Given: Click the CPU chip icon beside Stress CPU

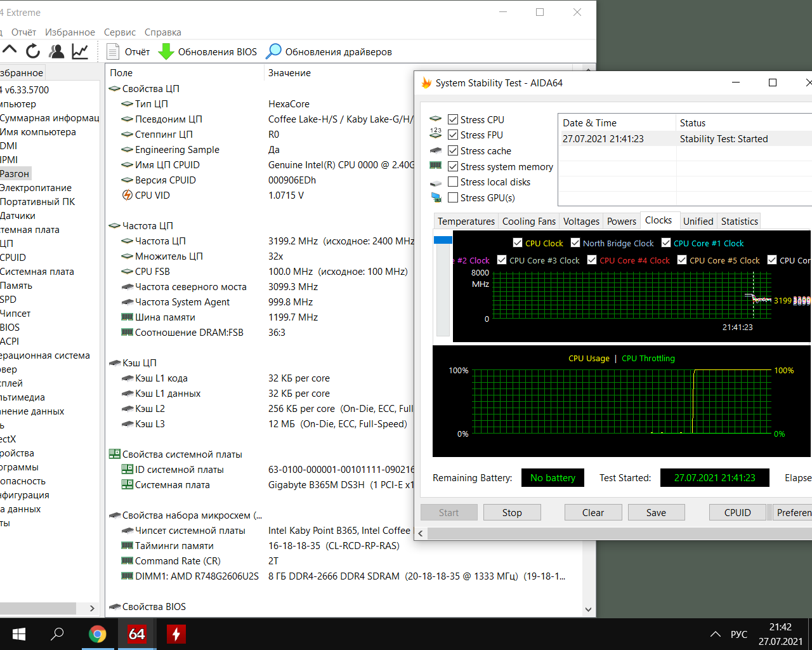Looking at the screenshot, I should [x=435, y=119].
